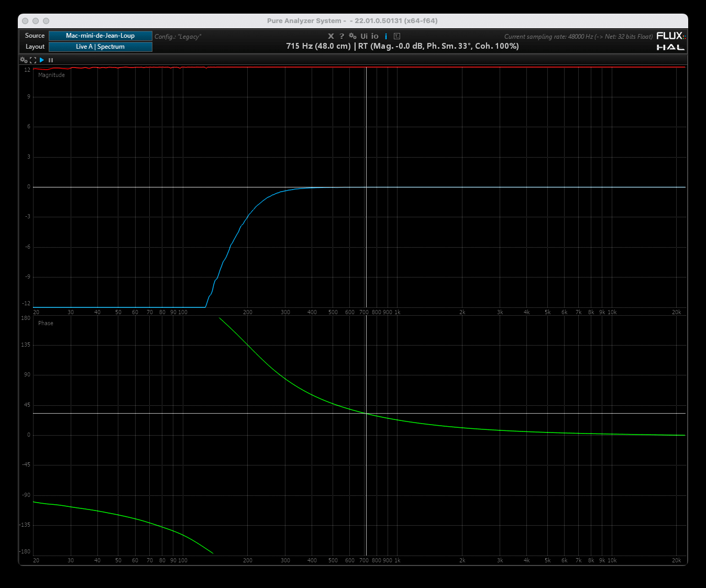Toggle fullscreen for the spectrum panel

[33, 60]
